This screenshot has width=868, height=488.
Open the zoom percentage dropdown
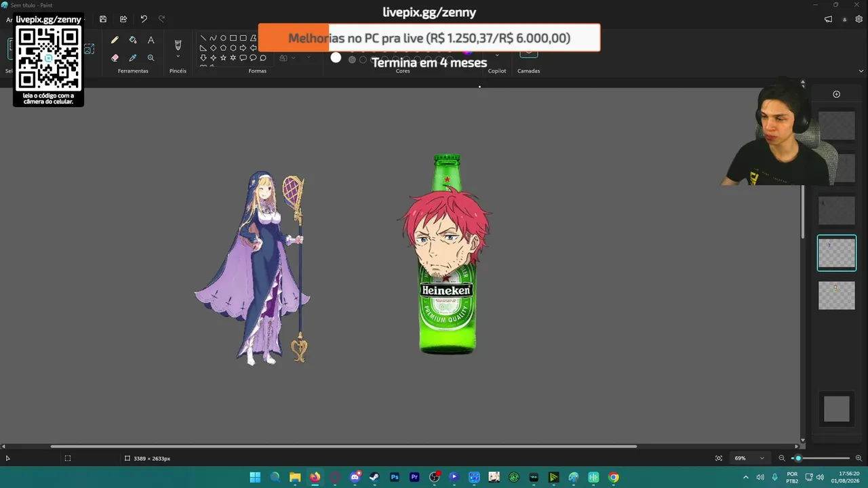pyautogui.click(x=762, y=458)
